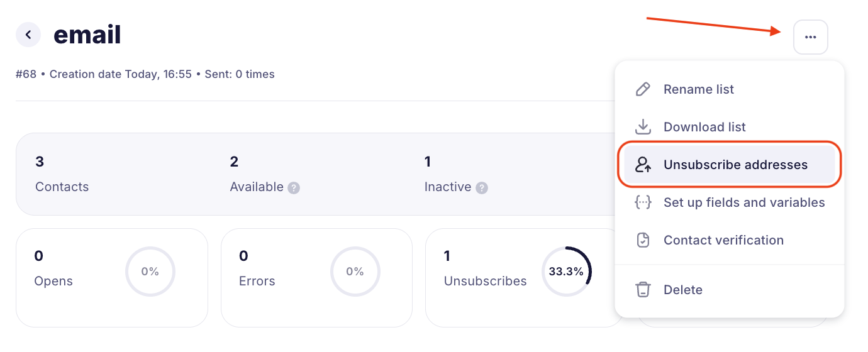Click the contact verification document icon
The width and height of the screenshot is (868, 352).
pos(643,240)
